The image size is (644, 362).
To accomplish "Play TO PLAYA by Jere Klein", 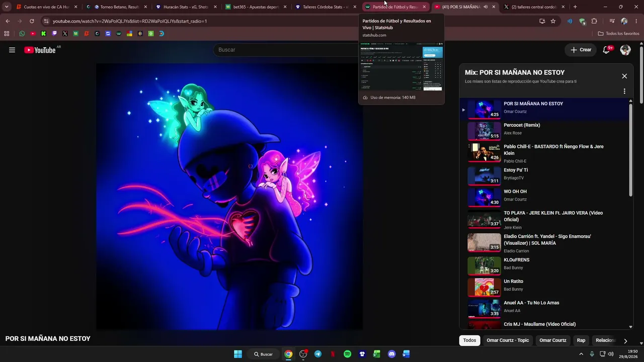I will pos(543,220).
